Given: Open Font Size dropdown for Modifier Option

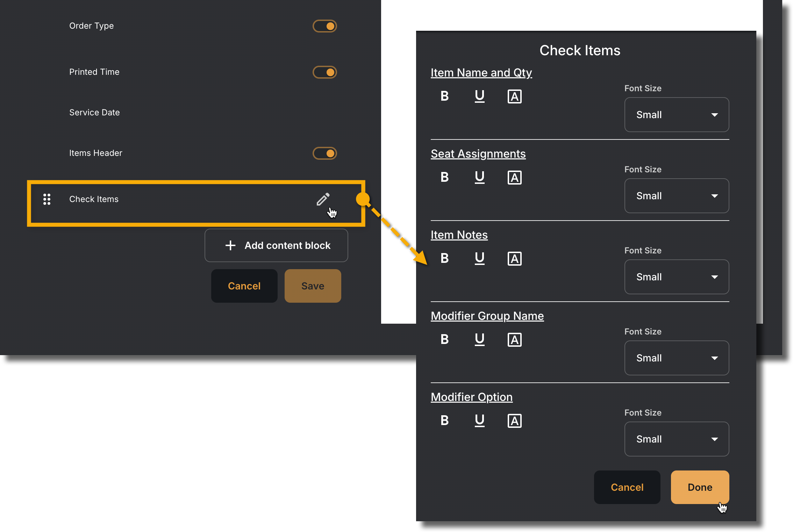Looking at the screenshot, I should click(x=677, y=439).
